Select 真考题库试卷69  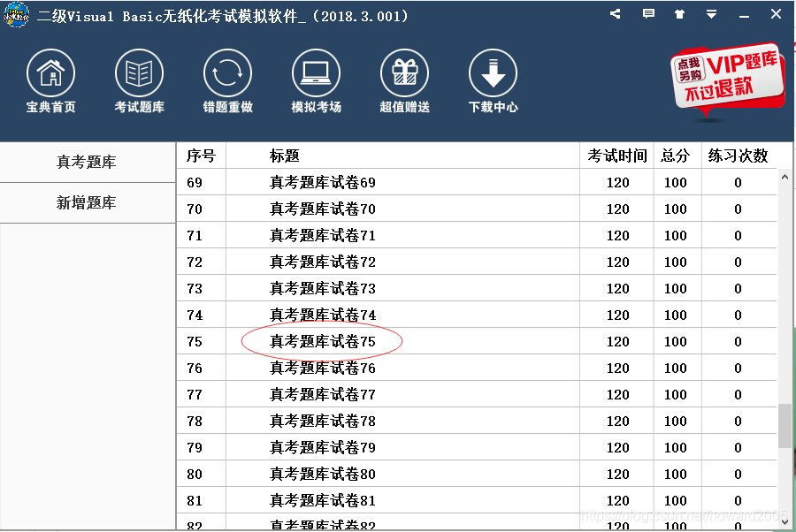(x=322, y=183)
